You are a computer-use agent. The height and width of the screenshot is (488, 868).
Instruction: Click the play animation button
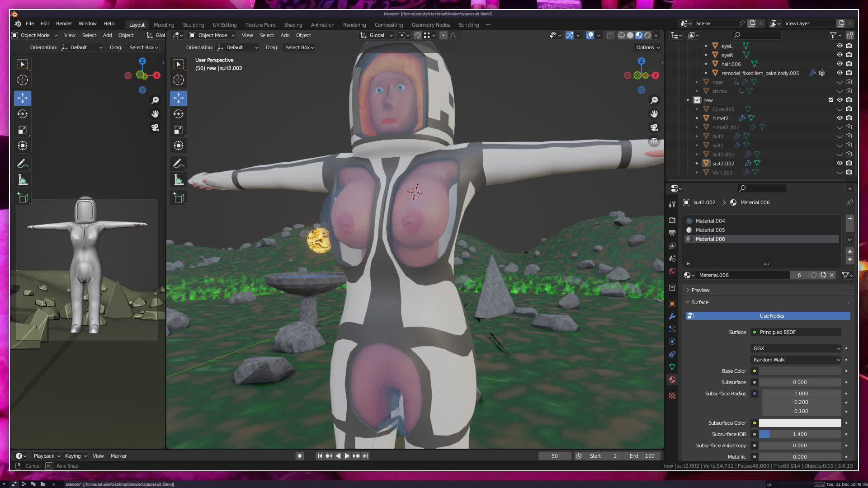pyautogui.click(x=347, y=456)
